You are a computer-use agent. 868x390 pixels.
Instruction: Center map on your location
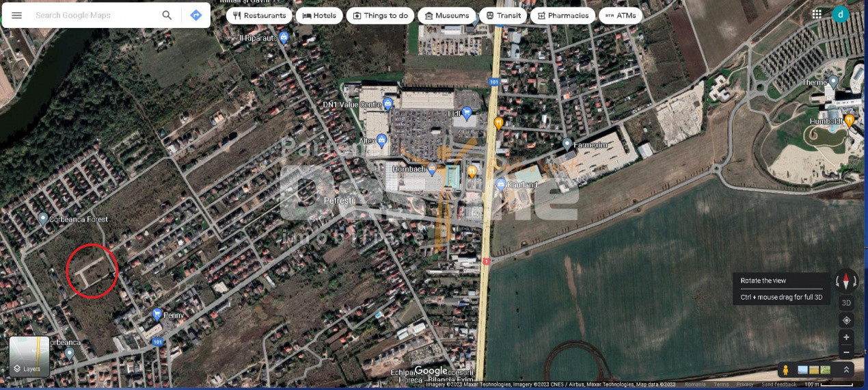(x=846, y=320)
